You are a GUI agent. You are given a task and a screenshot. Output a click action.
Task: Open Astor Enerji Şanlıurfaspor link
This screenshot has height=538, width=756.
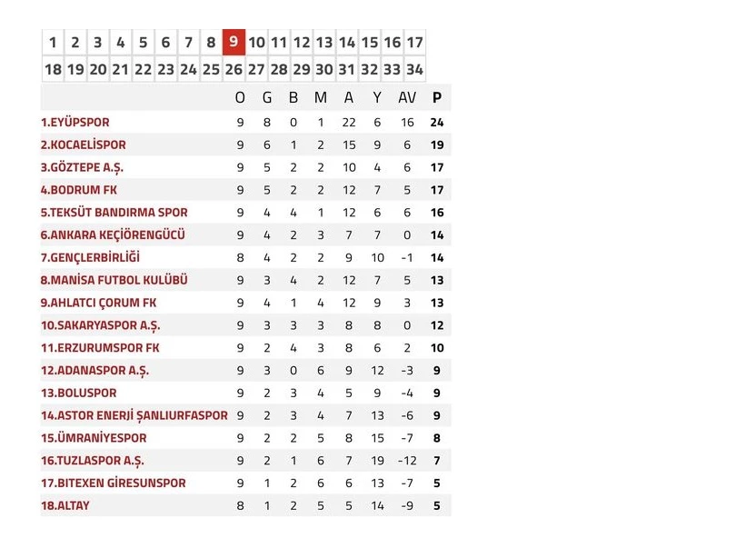click(134, 415)
